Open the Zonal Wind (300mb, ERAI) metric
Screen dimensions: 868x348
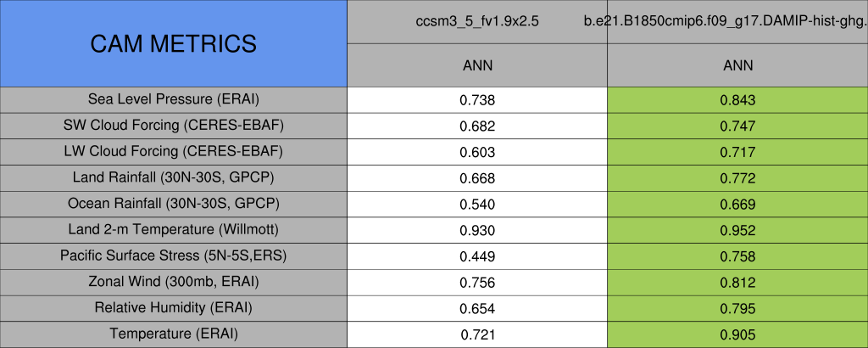[173, 282]
